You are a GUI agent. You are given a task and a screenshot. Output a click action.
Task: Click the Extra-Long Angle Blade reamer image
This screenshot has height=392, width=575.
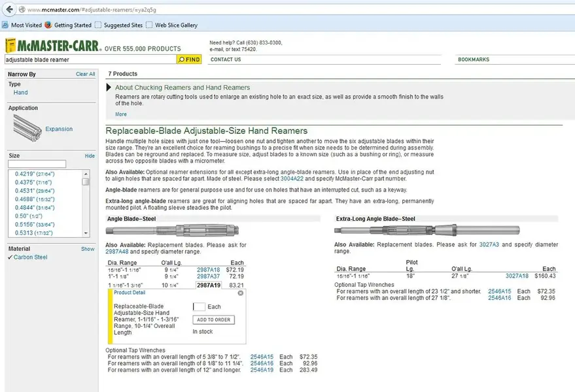pos(427,230)
